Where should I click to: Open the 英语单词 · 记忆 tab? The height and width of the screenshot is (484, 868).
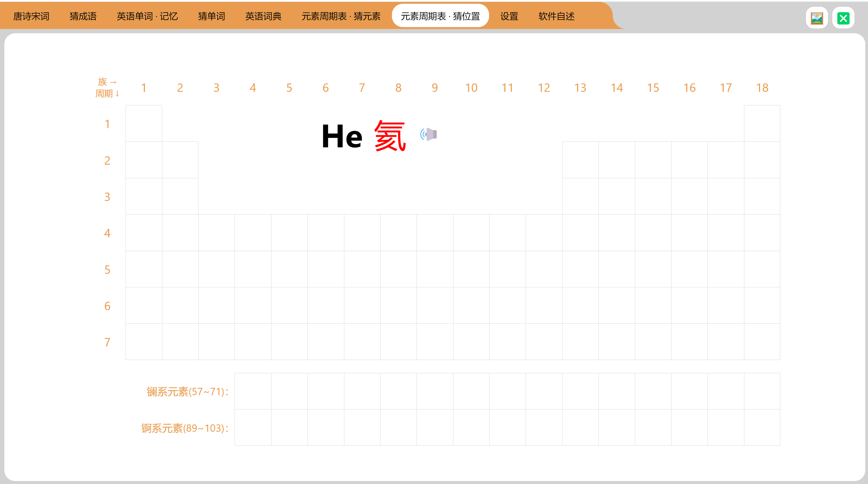[x=147, y=16]
